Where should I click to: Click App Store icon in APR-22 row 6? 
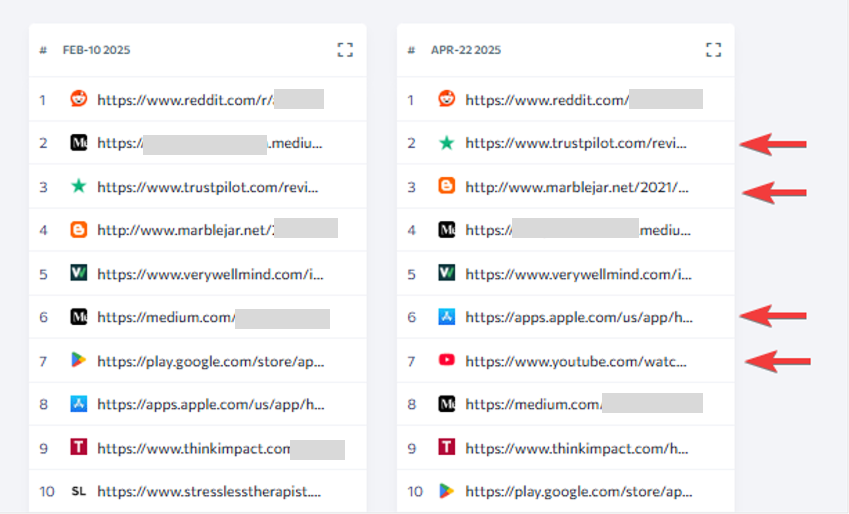(x=447, y=317)
